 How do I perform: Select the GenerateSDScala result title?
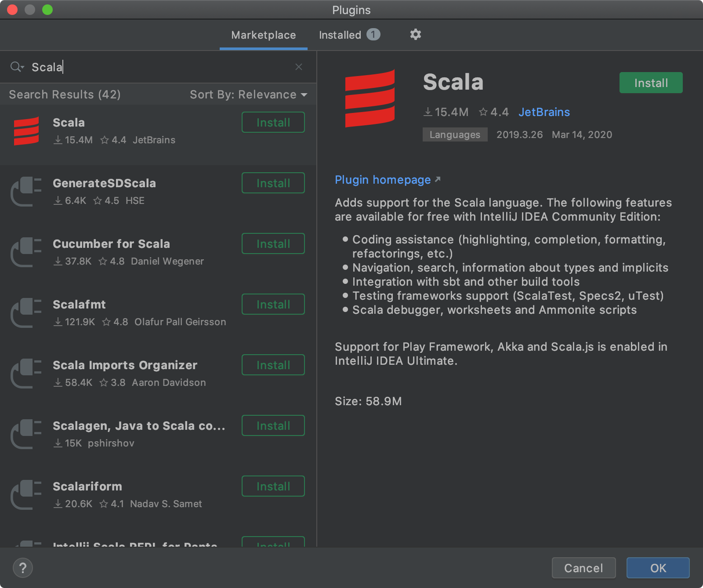pyautogui.click(x=104, y=183)
